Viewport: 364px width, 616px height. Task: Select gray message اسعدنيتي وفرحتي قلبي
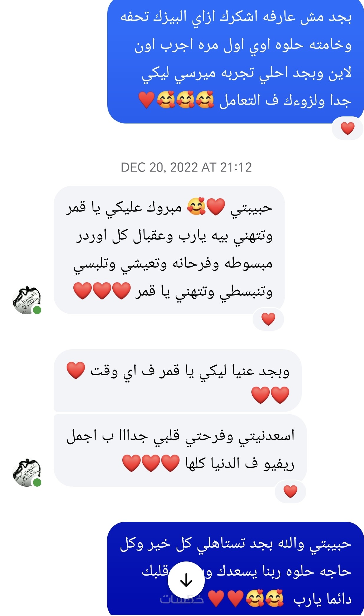(180, 450)
